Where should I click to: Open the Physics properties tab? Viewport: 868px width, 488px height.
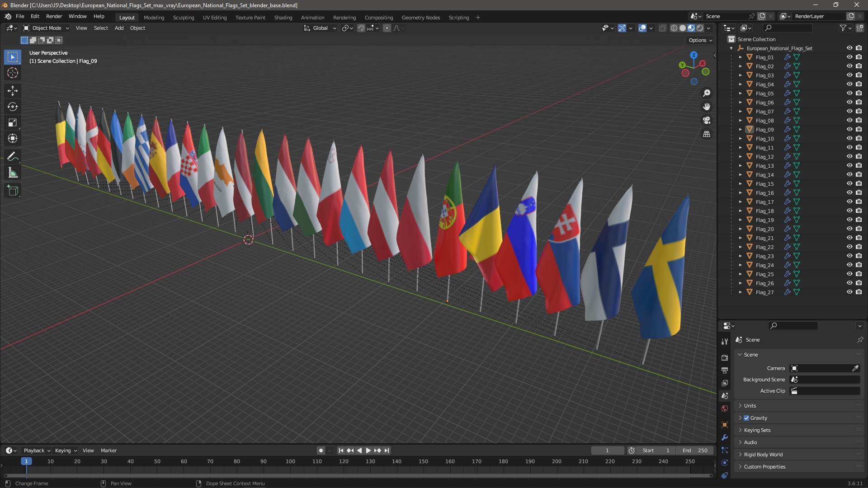pyautogui.click(x=725, y=463)
